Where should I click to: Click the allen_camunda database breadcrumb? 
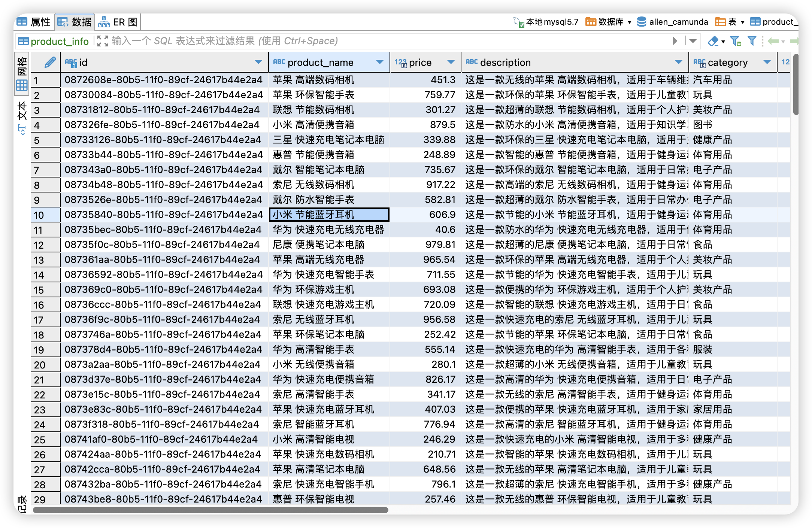673,22
